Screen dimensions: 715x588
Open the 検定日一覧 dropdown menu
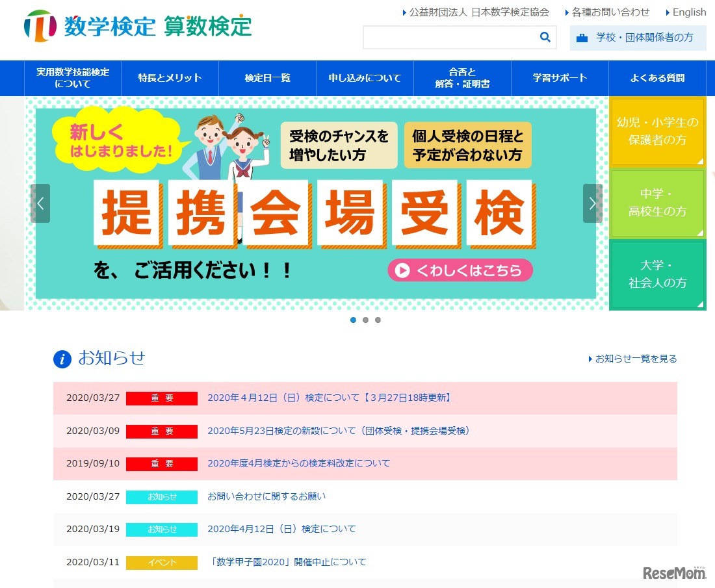[267, 78]
